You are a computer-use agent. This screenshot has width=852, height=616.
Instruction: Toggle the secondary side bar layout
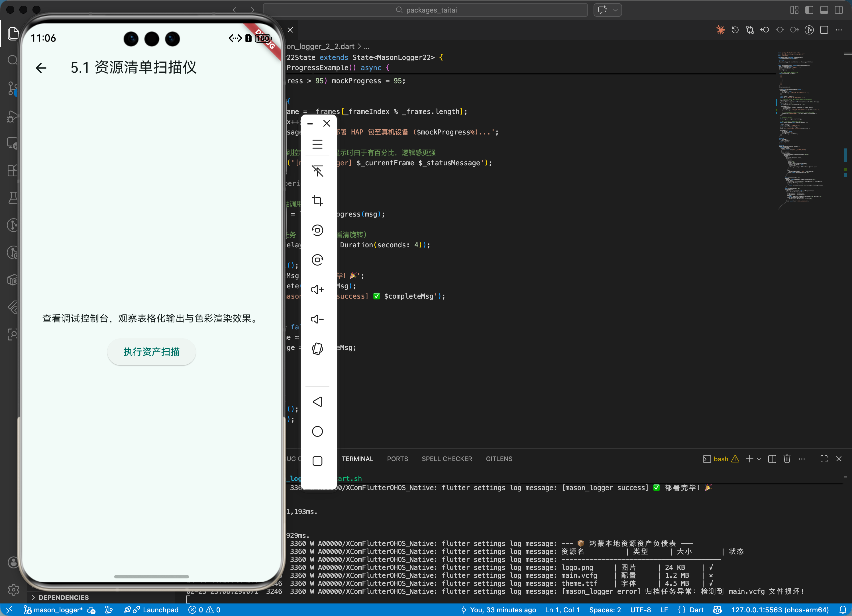[839, 10]
